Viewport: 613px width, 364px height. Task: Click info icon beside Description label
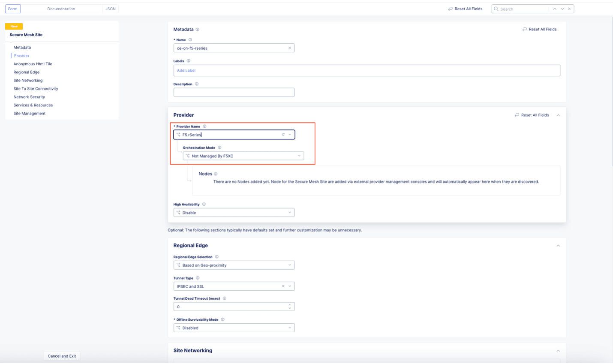(197, 84)
